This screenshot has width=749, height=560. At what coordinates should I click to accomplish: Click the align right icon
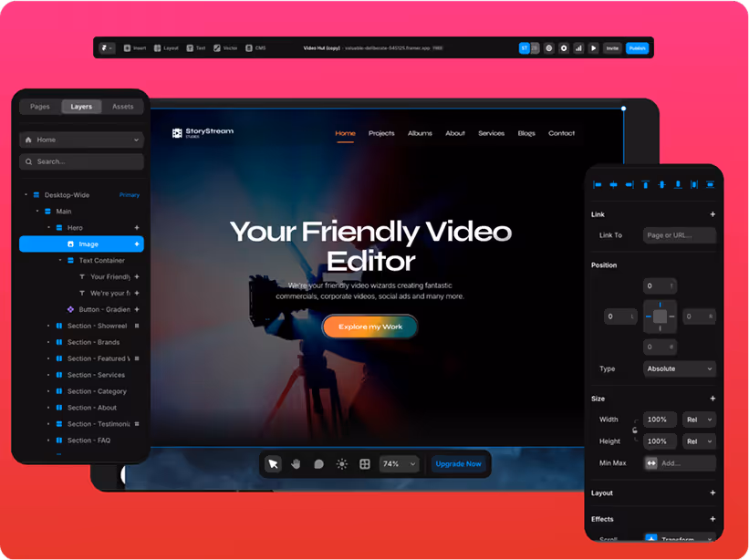click(629, 185)
